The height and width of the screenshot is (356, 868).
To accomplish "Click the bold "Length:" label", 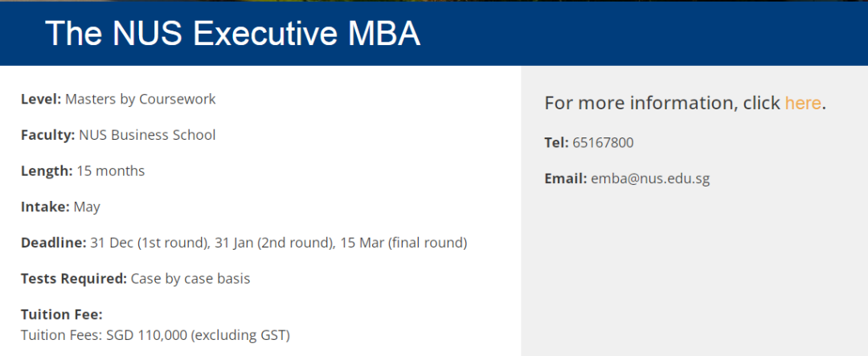I will [47, 171].
